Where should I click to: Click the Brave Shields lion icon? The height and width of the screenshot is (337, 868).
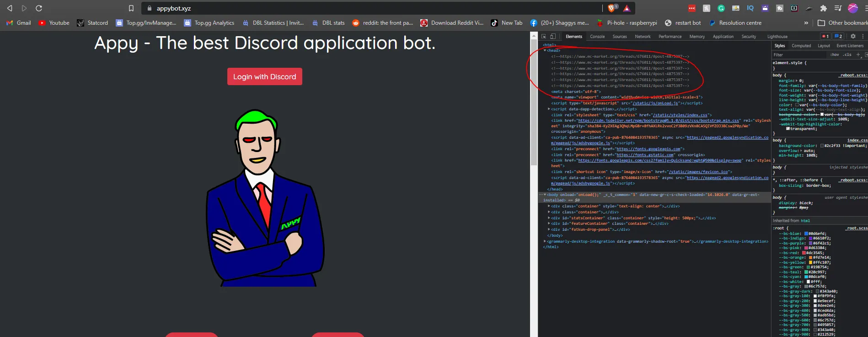612,8
